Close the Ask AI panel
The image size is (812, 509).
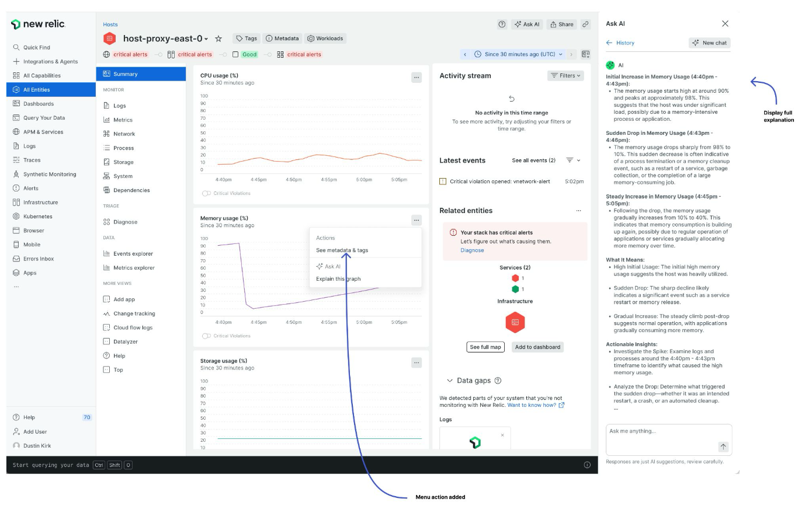click(725, 23)
